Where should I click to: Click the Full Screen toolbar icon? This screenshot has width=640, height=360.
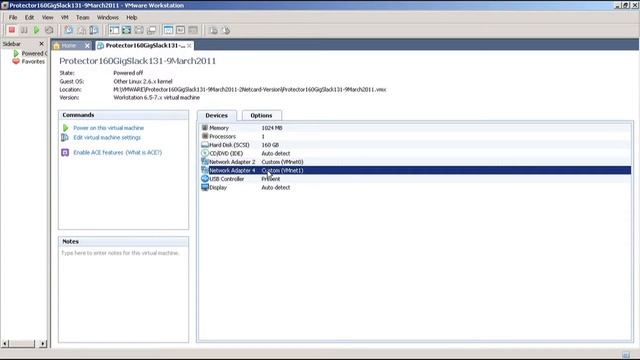(x=139, y=30)
